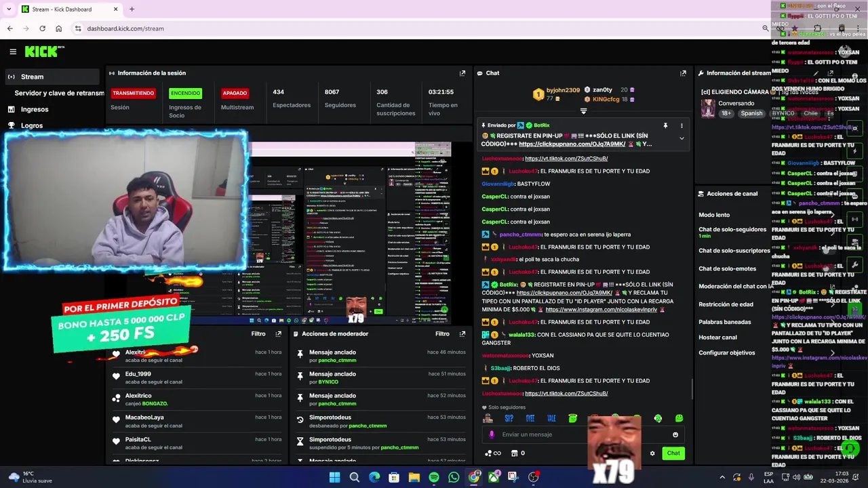Click BYN1CO in moderator actions list
Viewport: 868px width, 488px height.
coord(328,382)
